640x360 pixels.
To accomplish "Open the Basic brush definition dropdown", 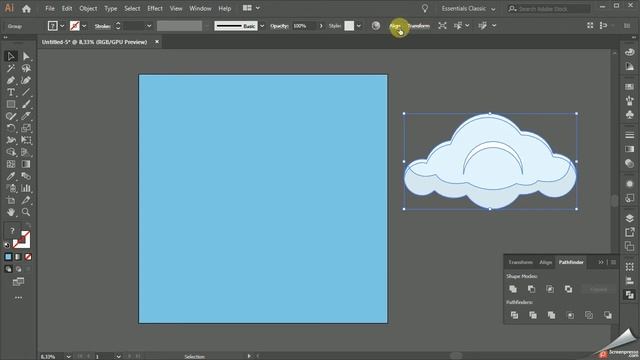I will pos(262,26).
